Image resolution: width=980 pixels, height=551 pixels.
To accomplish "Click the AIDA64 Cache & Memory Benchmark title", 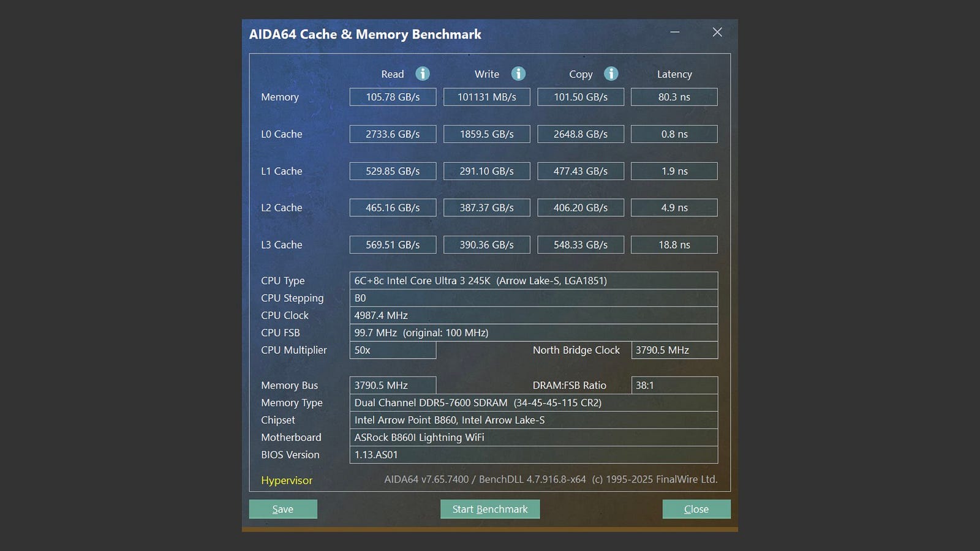I will 365,34.
